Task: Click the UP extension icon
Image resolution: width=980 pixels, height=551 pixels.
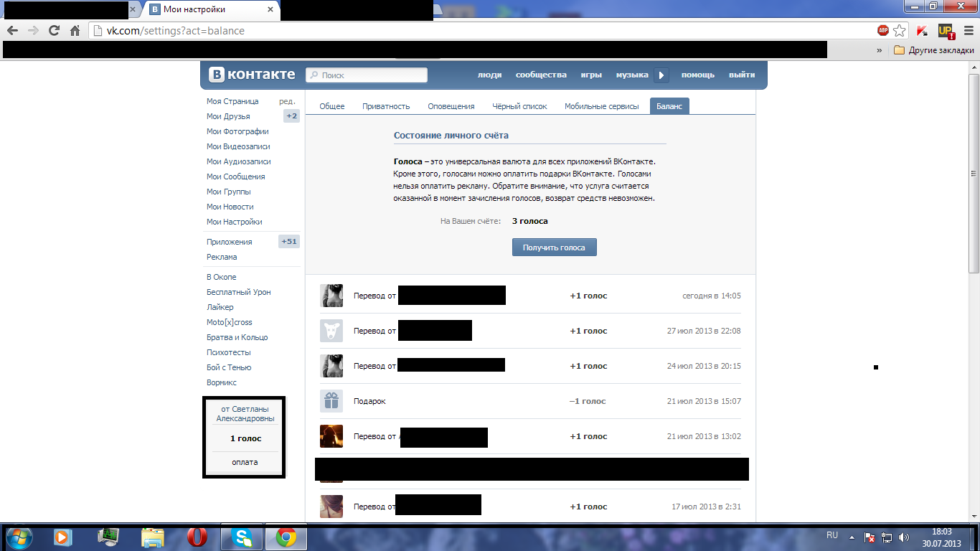Action: [x=946, y=31]
